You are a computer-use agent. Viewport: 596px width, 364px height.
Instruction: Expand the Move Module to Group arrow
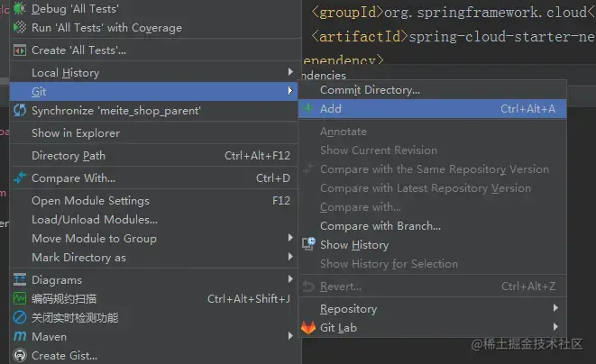click(x=290, y=238)
